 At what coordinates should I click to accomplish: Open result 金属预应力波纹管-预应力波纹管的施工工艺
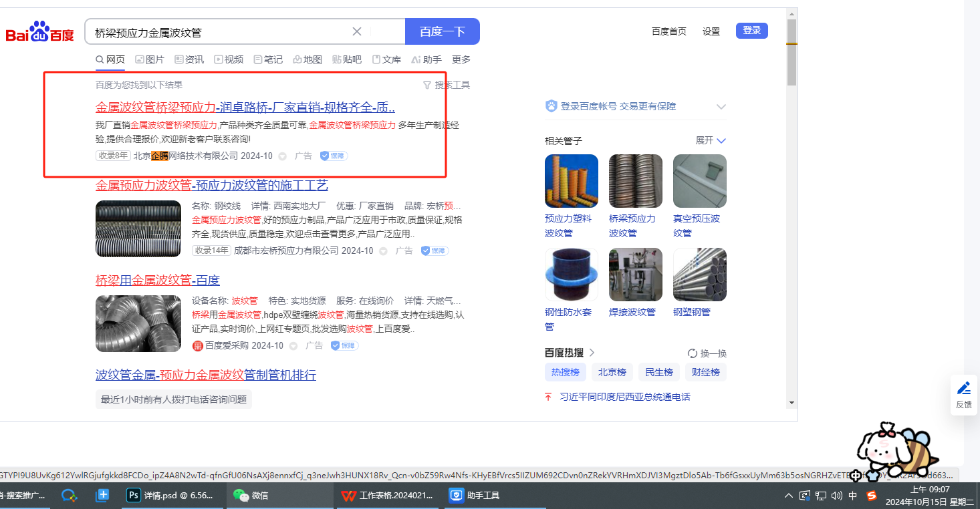tap(212, 185)
